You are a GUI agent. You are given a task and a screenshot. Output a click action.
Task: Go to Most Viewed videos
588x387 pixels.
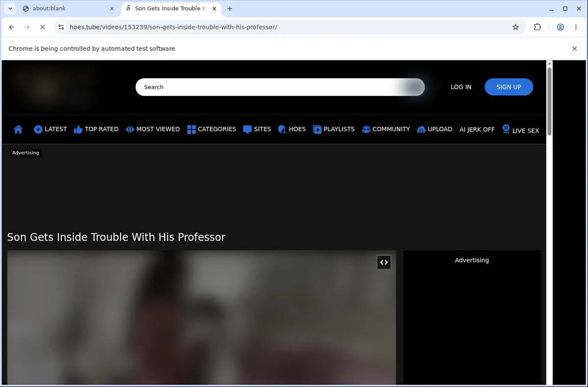(x=153, y=129)
